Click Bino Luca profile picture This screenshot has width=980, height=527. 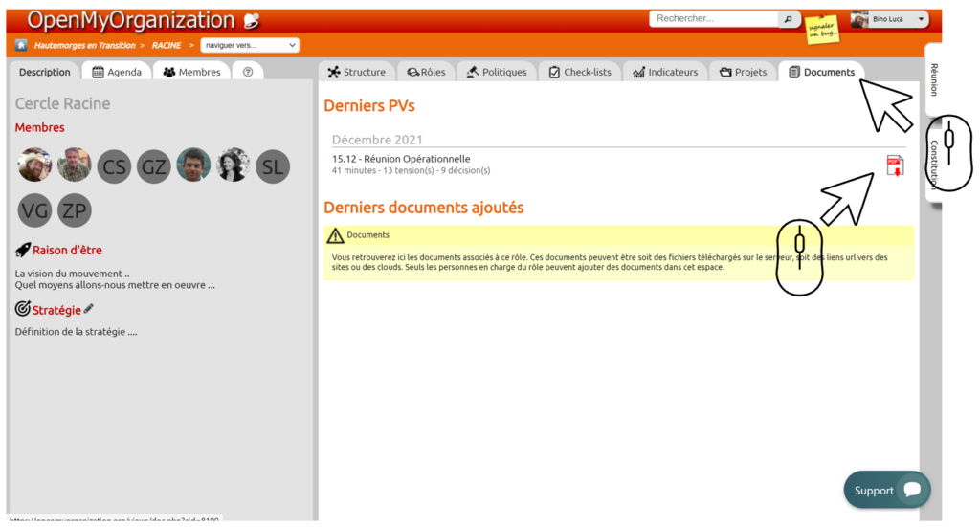coord(860,19)
